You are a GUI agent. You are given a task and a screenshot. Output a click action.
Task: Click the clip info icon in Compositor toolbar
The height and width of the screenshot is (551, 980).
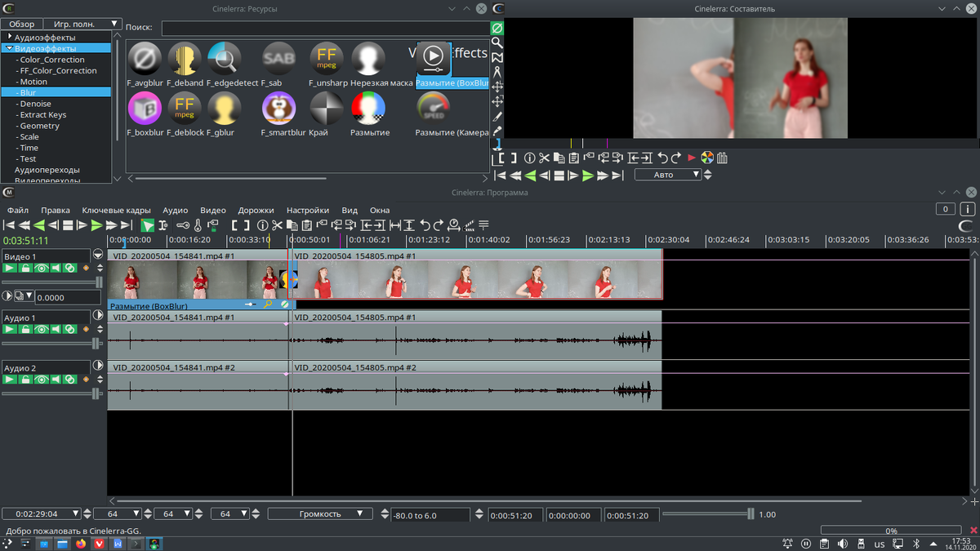pyautogui.click(x=529, y=158)
